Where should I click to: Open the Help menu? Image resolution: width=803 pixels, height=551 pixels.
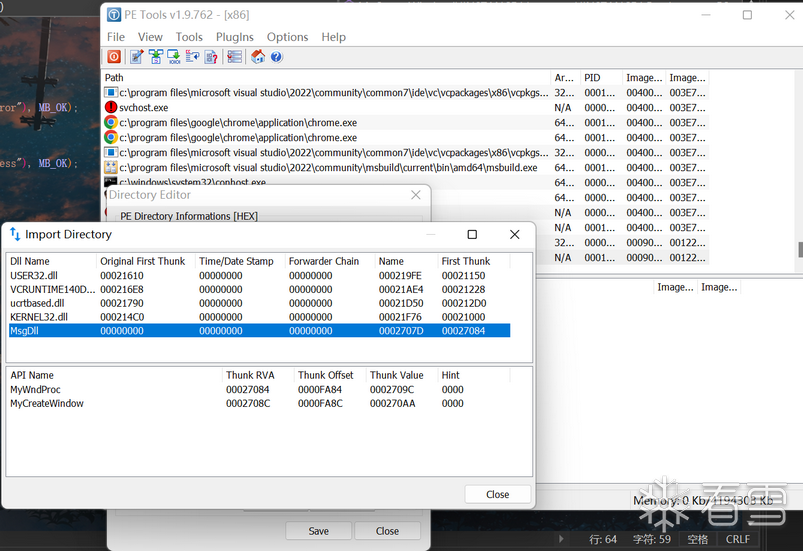(333, 37)
